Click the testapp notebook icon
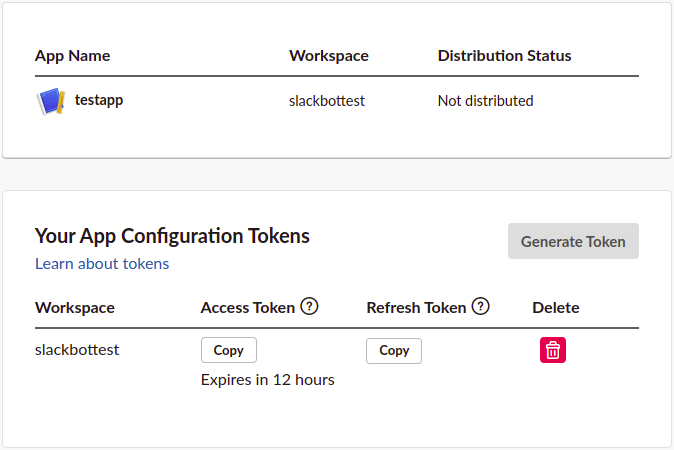The height and width of the screenshot is (450, 674). [51, 101]
